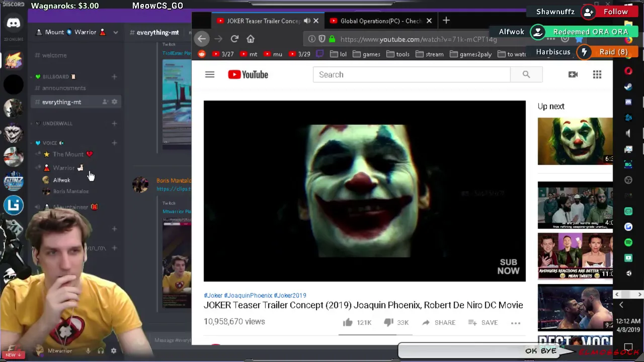Add channel to UNDERWALL category
The width and height of the screenshot is (644, 362).
pyautogui.click(x=114, y=123)
